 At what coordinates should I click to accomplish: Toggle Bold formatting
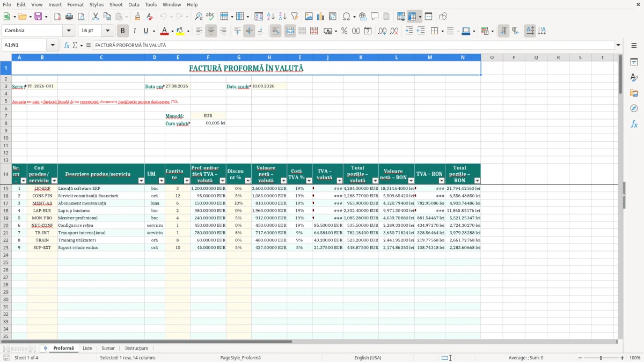click(123, 31)
